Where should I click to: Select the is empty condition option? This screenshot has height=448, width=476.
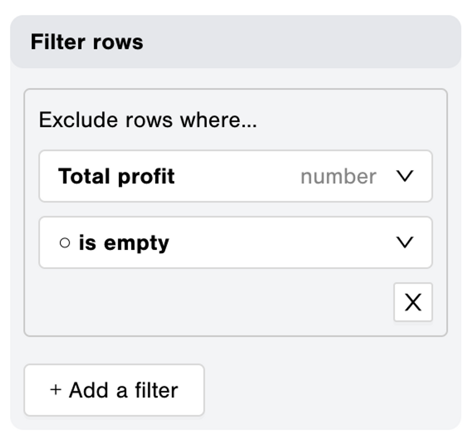(x=124, y=242)
